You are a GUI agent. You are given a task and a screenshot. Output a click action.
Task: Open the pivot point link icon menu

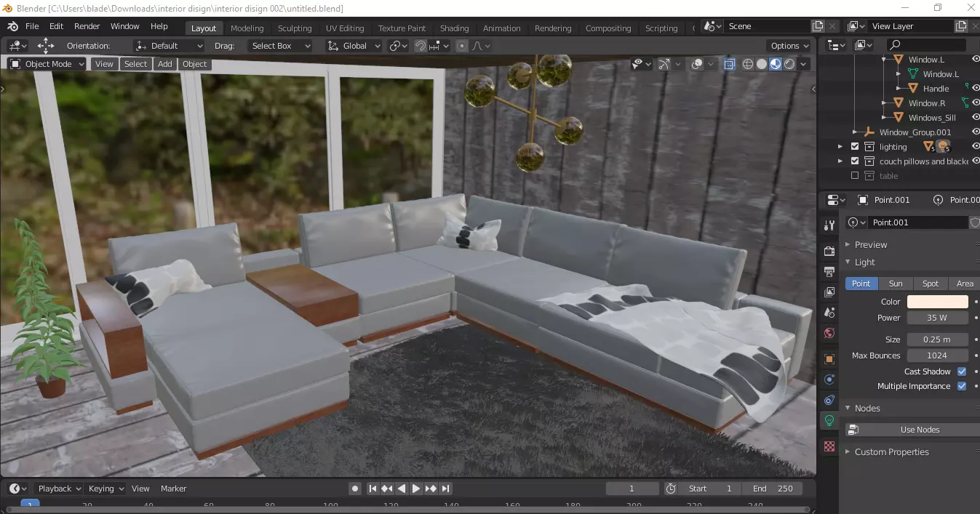pos(399,46)
